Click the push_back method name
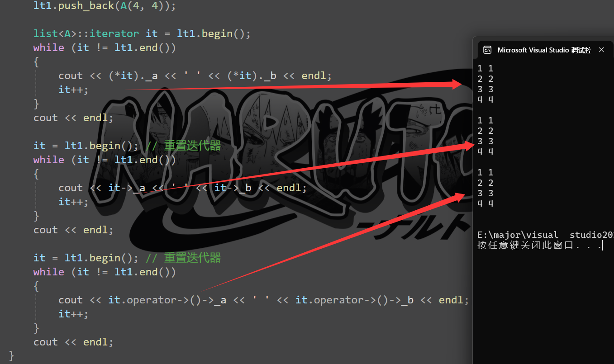This screenshot has width=614, height=364. (x=86, y=6)
